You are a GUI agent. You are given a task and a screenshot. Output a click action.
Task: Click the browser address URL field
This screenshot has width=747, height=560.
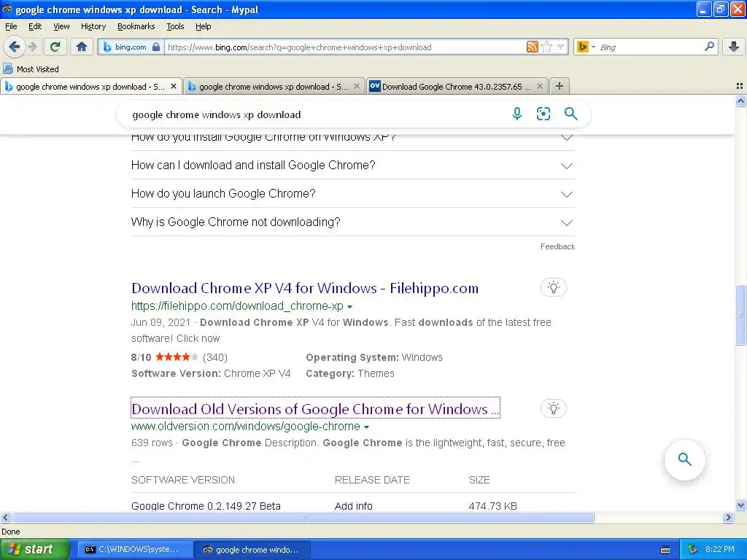[x=344, y=47]
